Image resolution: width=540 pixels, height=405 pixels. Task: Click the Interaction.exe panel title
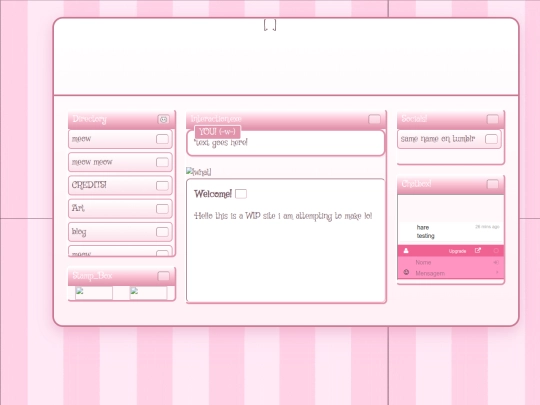click(216, 119)
